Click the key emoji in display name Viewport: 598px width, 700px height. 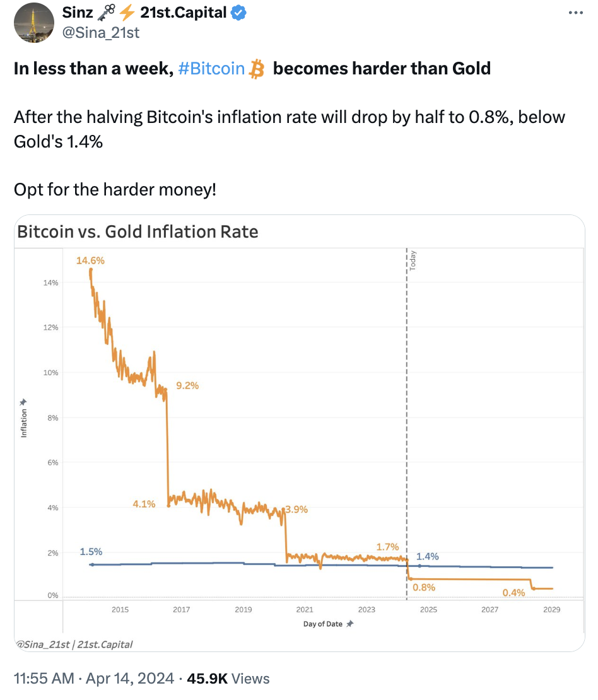click(x=107, y=13)
